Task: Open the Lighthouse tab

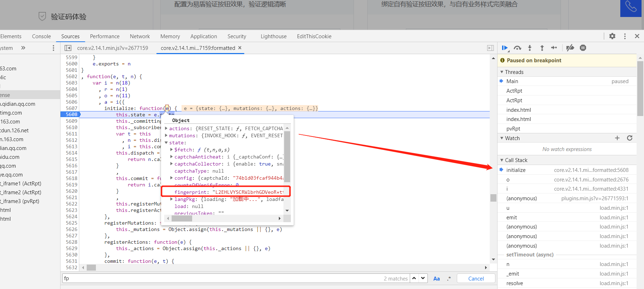Action: (x=274, y=36)
